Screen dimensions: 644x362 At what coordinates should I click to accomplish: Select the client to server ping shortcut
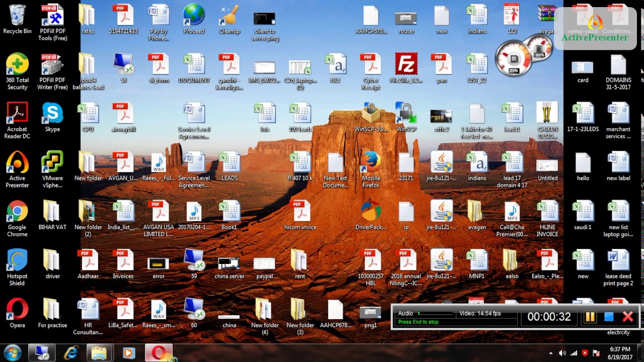point(265,27)
